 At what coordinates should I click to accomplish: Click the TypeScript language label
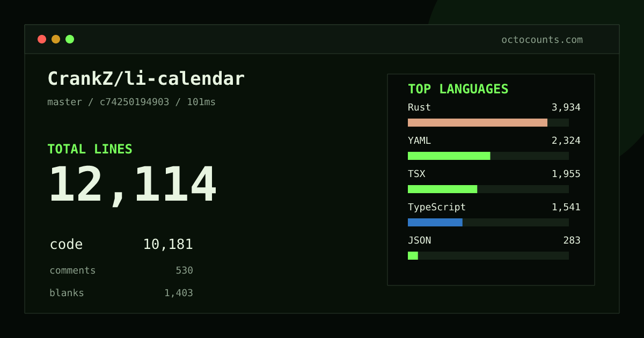tap(437, 207)
